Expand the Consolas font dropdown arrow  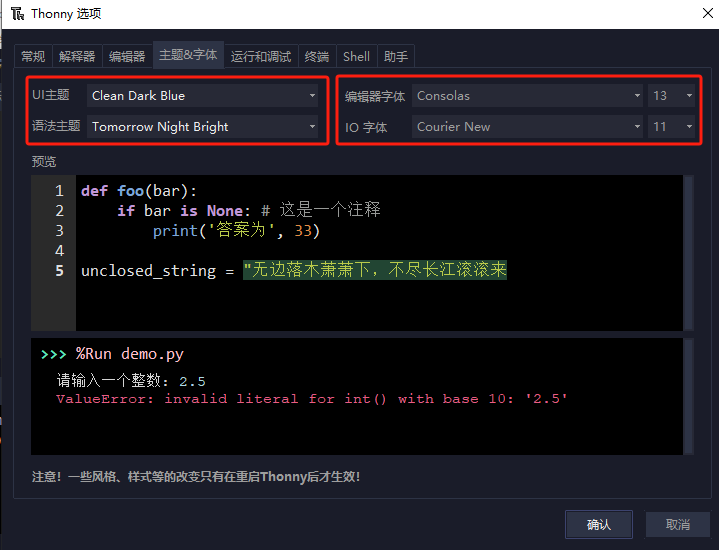coord(637,95)
